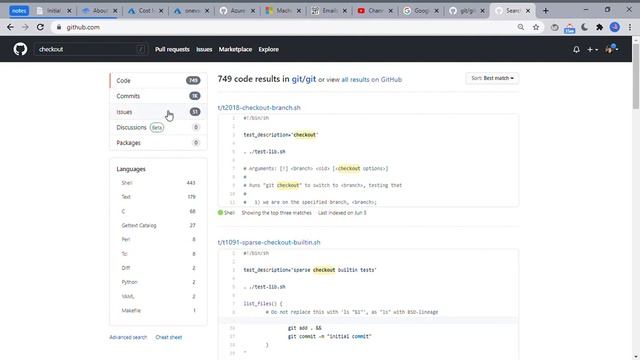Screen dimensions: 640x360
Task: Open the browser zoom magnifier icon
Action: click(x=521, y=27)
